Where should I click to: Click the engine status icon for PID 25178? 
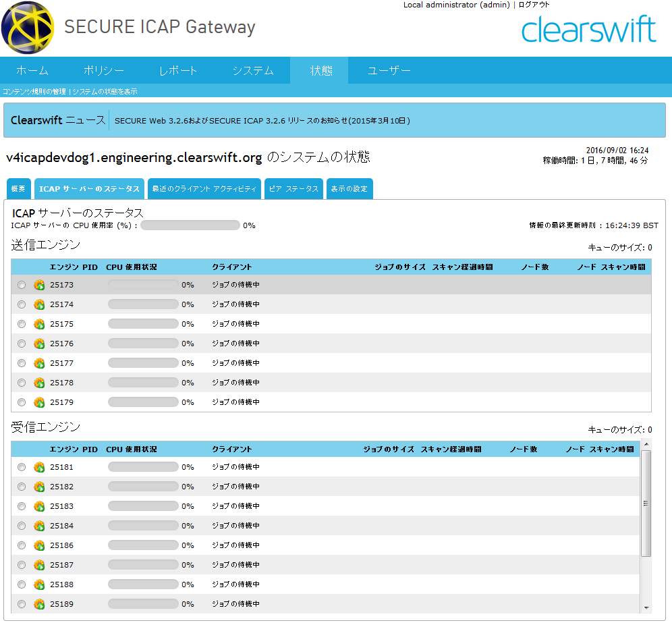[39, 383]
